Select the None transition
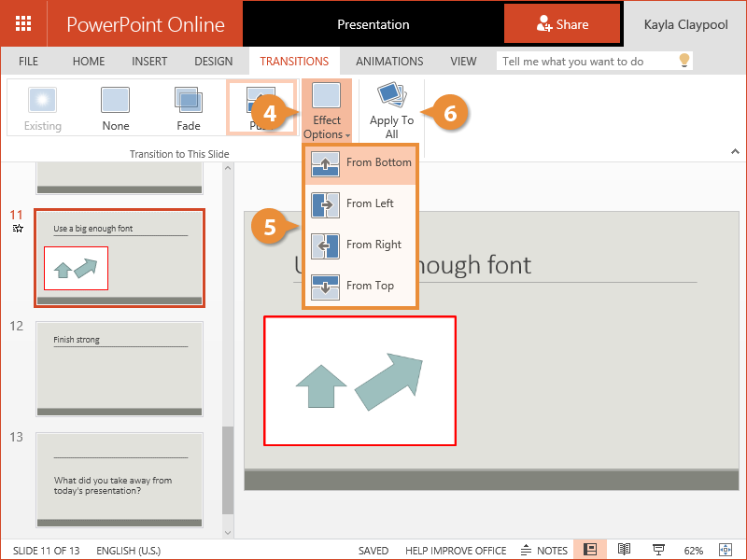Screen dimensions: 747x560 [x=116, y=108]
